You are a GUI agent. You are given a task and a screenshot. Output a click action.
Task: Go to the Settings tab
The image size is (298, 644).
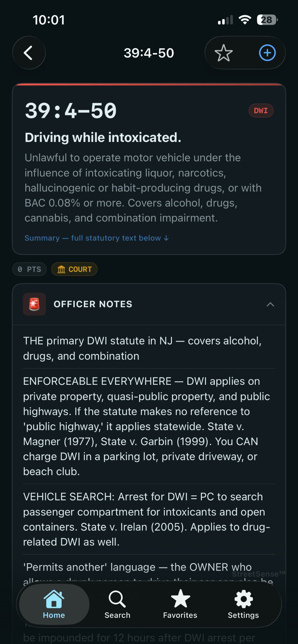tap(243, 604)
